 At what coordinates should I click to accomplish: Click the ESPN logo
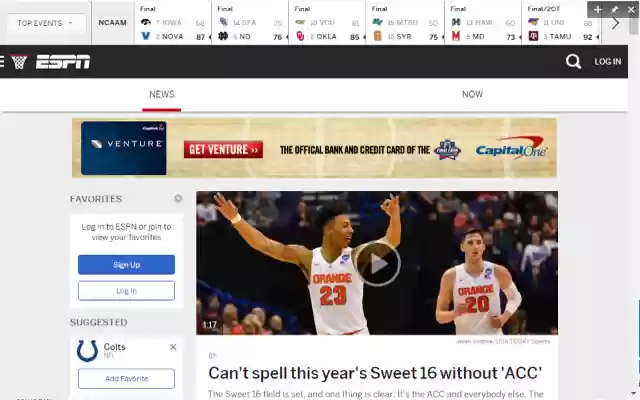tap(63, 62)
